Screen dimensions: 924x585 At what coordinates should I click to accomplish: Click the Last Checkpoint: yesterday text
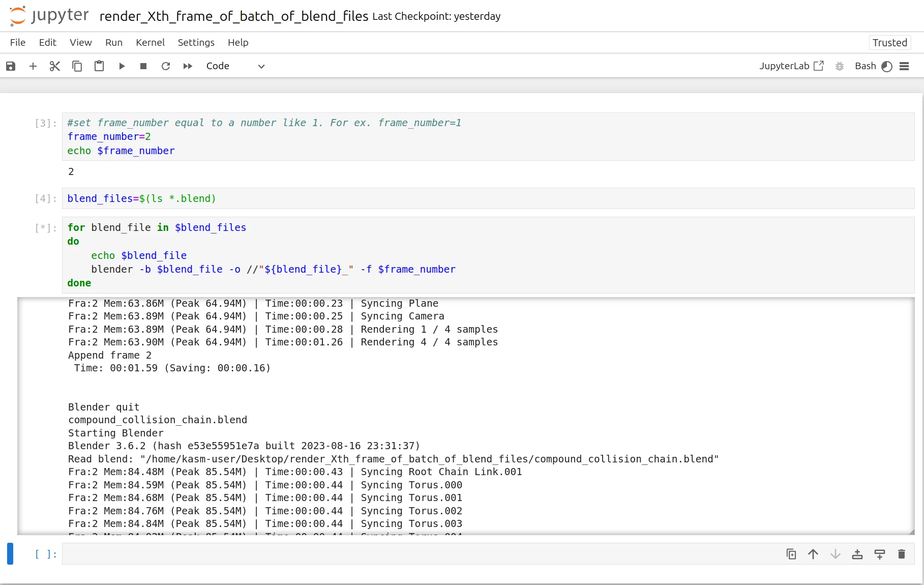436,16
